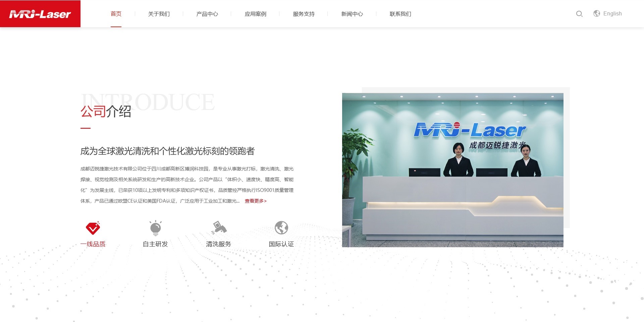This screenshot has width=644, height=322.
Task: Click the 查看更多 read more link
Action: (256, 201)
